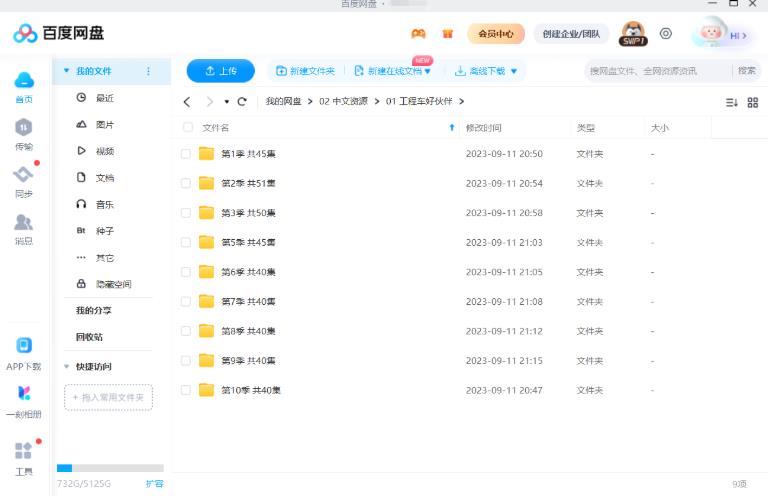Image resolution: width=768 pixels, height=496 pixels.
Task: Open 回收站 recycle bin
Action: pos(89,337)
